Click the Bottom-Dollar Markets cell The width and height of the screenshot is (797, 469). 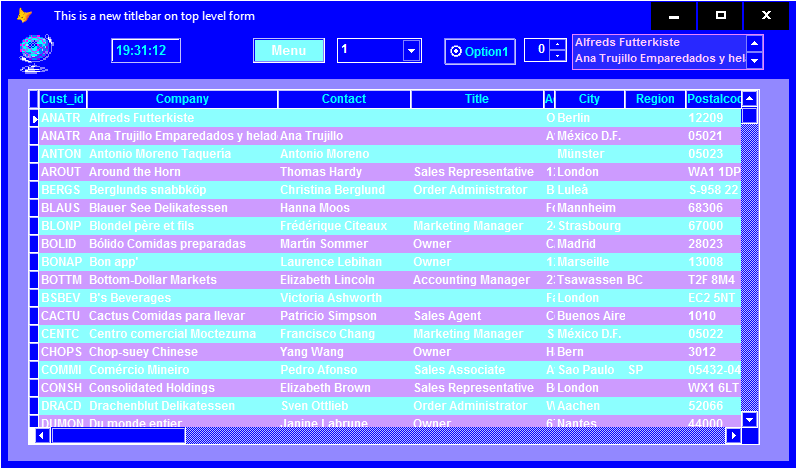(x=182, y=280)
